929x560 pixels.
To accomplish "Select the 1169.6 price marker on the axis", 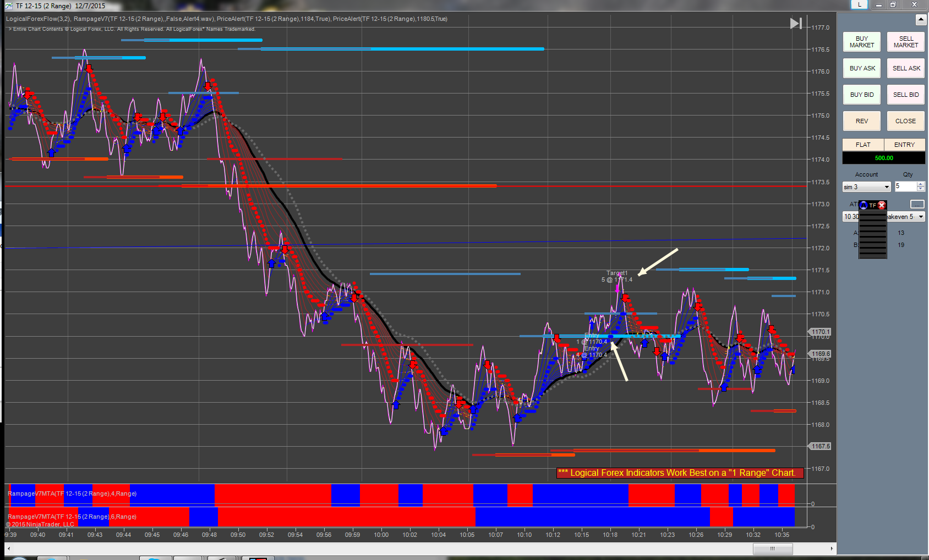I will (x=820, y=354).
